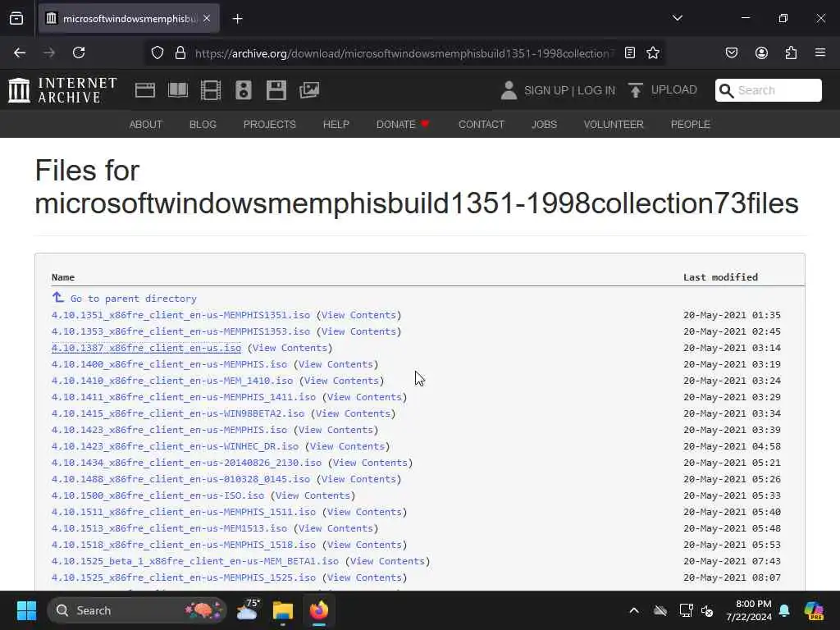Image resolution: width=840 pixels, height=630 pixels.
Task: Open the Firefox application menu
Action: pyautogui.click(x=820, y=52)
